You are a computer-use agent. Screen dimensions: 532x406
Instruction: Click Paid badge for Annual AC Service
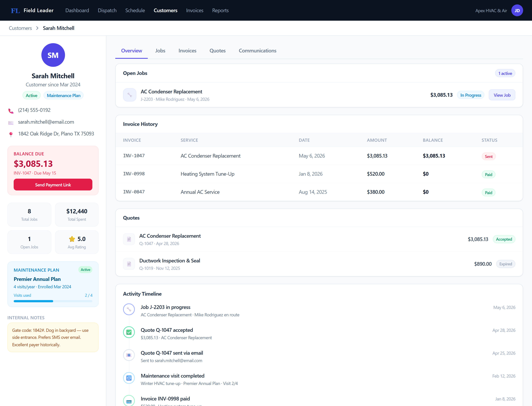[x=488, y=193]
